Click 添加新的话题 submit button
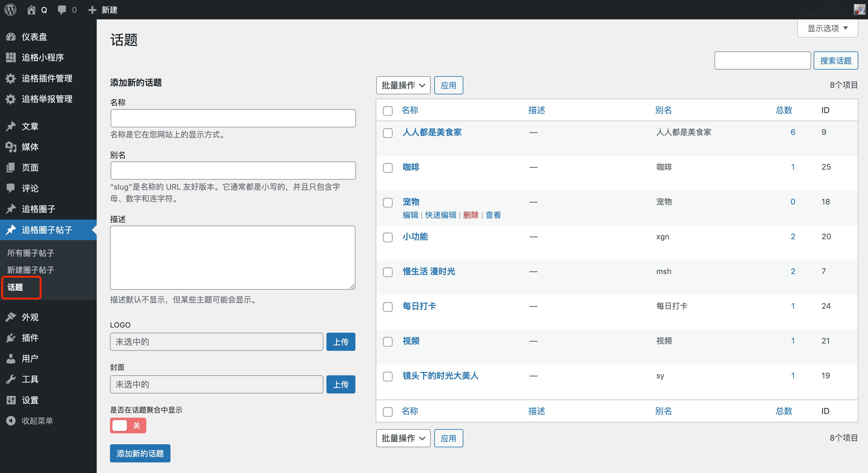Image resolution: width=868 pixels, height=473 pixels. (140, 453)
